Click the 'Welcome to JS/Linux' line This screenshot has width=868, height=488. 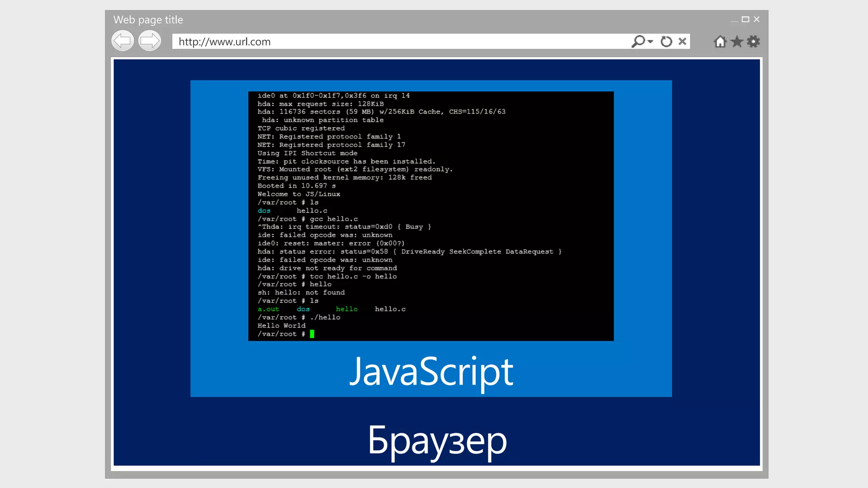[x=299, y=194]
